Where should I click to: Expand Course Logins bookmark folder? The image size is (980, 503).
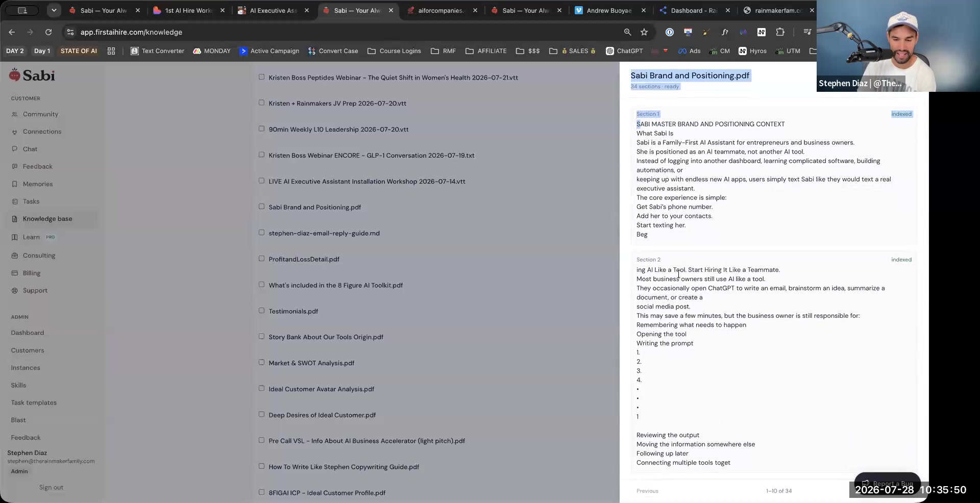click(394, 51)
